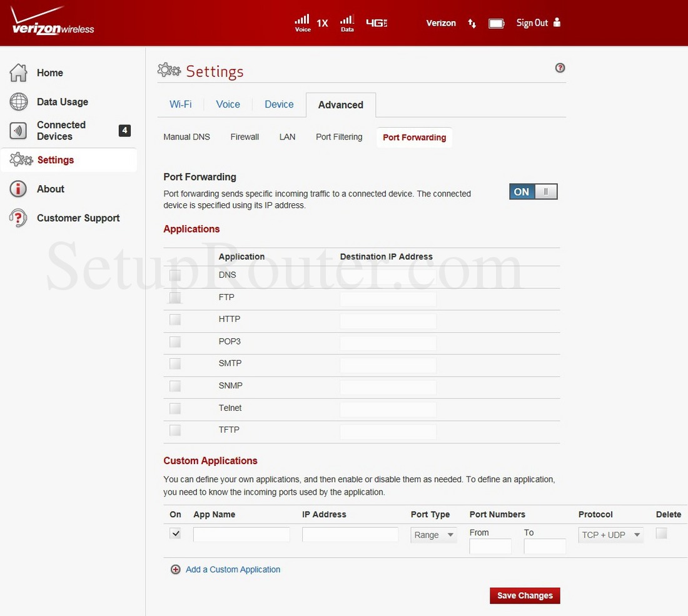
Task: Switch to the Voice tab
Action: point(228,104)
